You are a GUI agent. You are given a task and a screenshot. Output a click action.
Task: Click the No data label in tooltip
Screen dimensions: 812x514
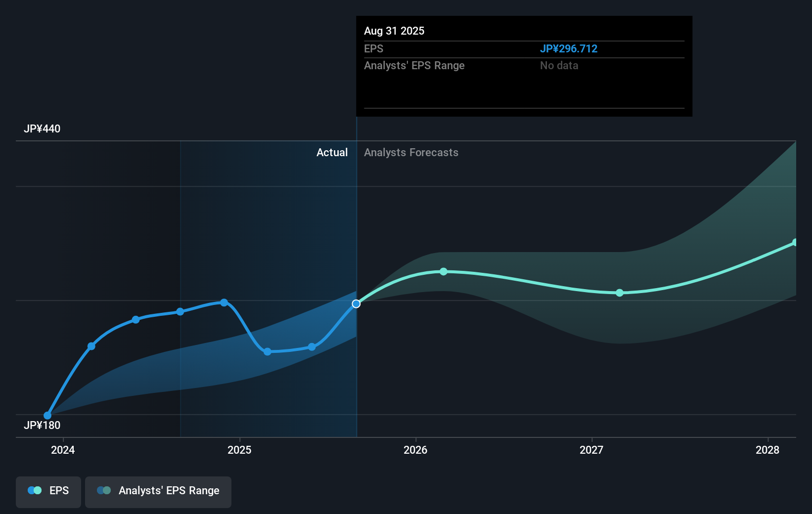pos(559,65)
